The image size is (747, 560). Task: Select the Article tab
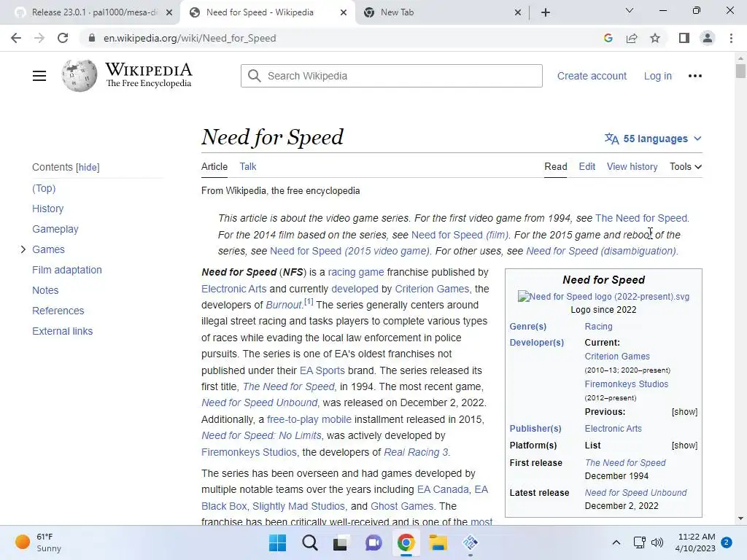point(214,167)
